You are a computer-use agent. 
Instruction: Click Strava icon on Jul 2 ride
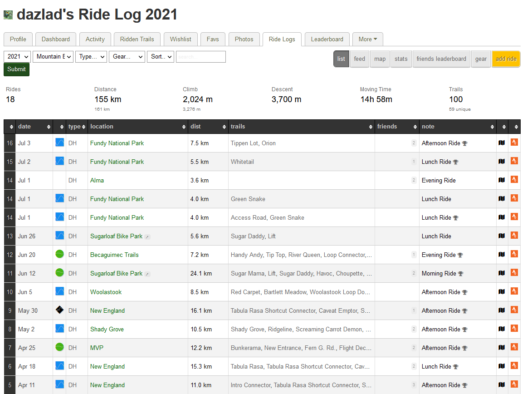(x=514, y=161)
